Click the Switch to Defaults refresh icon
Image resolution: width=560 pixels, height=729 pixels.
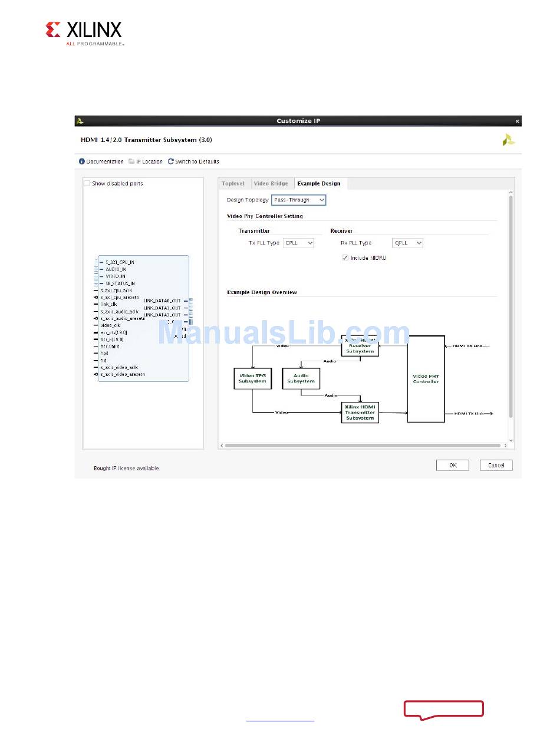coord(171,161)
